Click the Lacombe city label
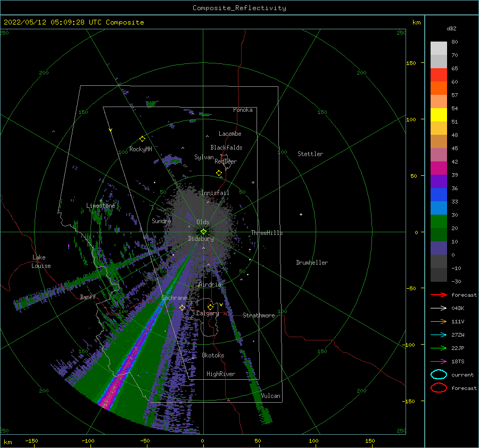Viewport: 479px width, 448px height. [230, 134]
